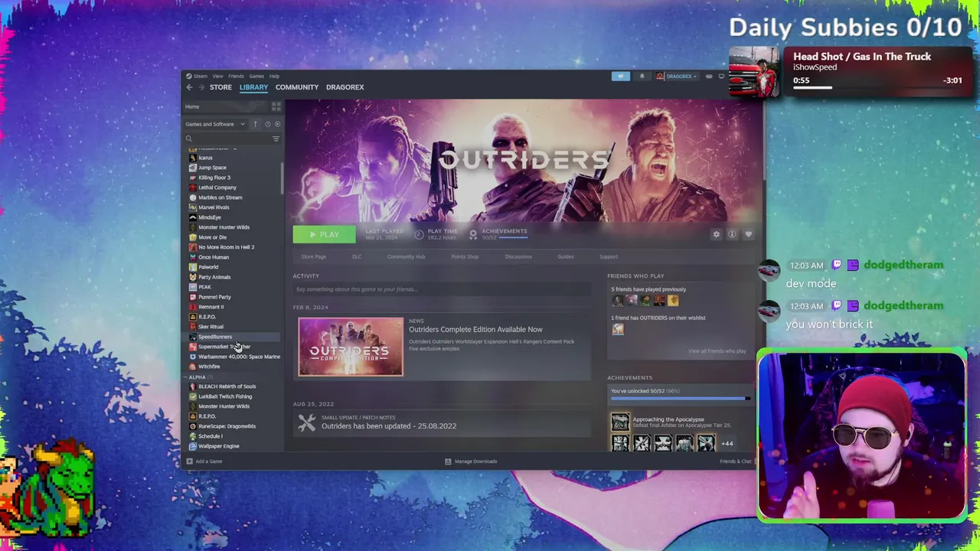Click View all friends who play

717,351
